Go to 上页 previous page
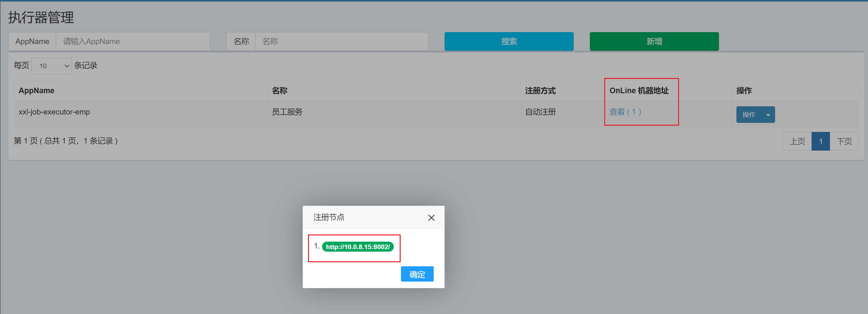The height and width of the screenshot is (314, 868). point(797,141)
